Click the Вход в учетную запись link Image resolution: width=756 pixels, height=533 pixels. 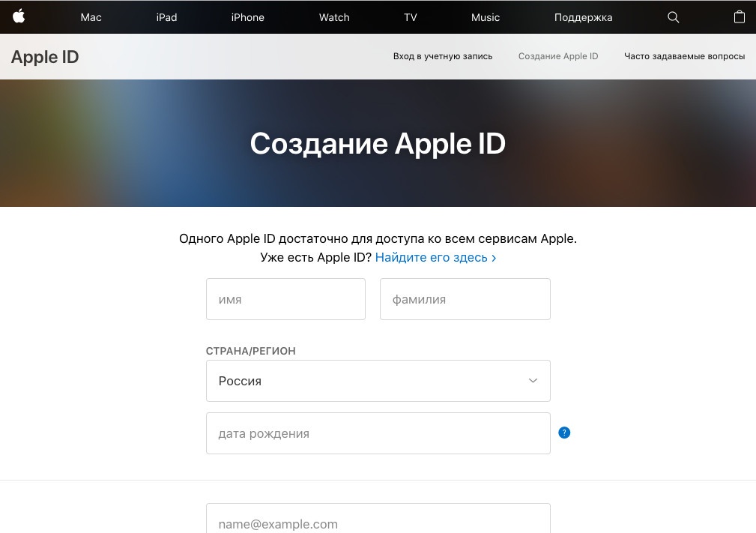pos(443,56)
